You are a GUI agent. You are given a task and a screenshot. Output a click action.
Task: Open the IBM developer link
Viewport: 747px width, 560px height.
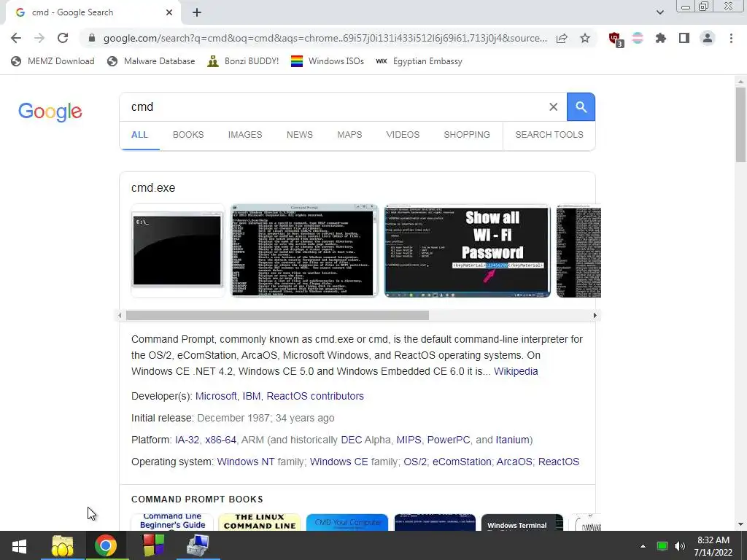pyautogui.click(x=252, y=396)
